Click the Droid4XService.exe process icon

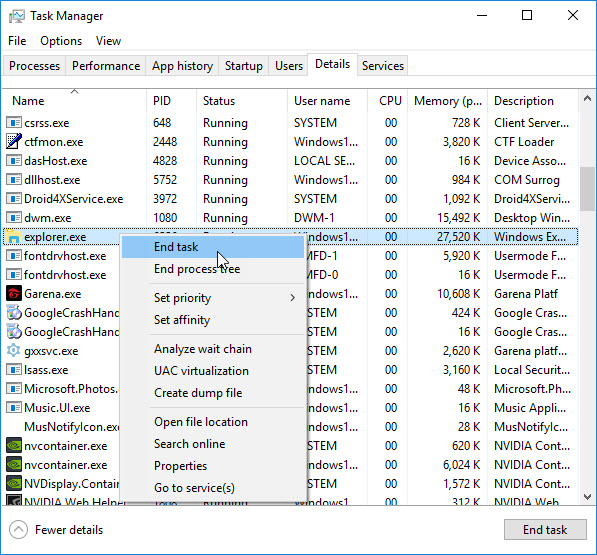click(14, 199)
